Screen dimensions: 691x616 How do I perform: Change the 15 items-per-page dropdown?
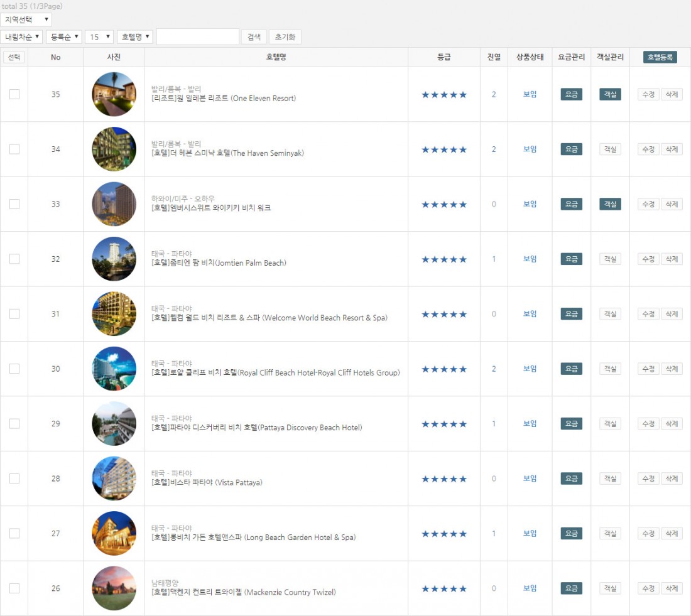coord(100,37)
